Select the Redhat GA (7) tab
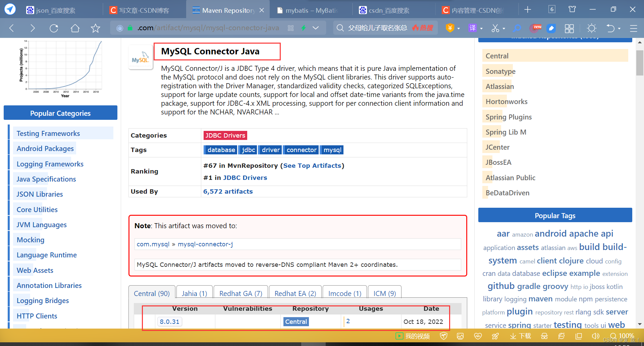644x346 pixels. (x=240, y=293)
